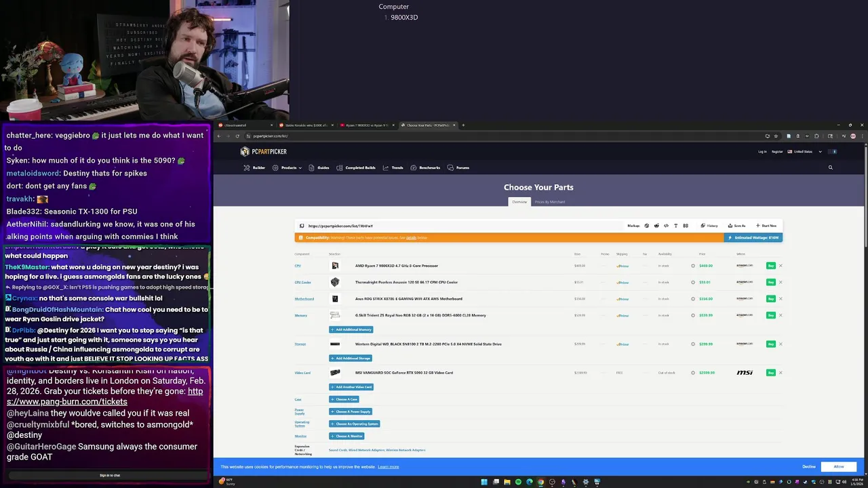Open the Windows Start menu
The image size is (868, 488).
click(x=484, y=482)
